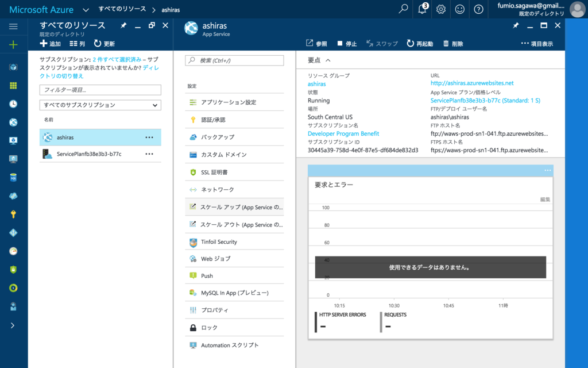Open portal settings gear
The height and width of the screenshot is (368, 588).
(441, 9)
